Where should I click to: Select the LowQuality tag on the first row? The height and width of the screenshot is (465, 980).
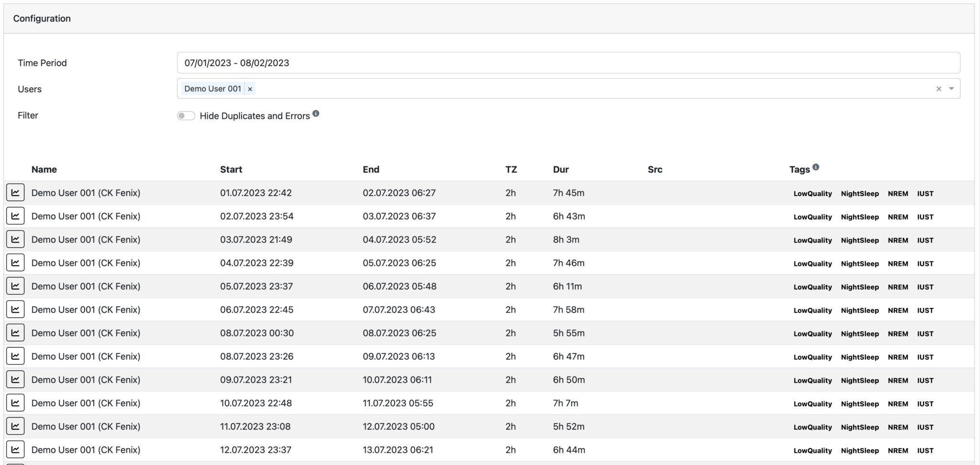[x=812, y=193]
